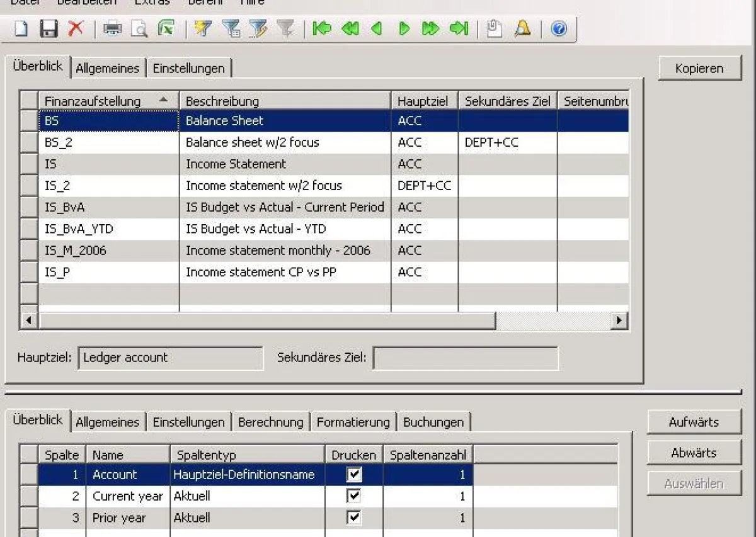This screenshot has height=537, width=756.
Task: Open help via blue question mark icon
Action: (559, 29)
